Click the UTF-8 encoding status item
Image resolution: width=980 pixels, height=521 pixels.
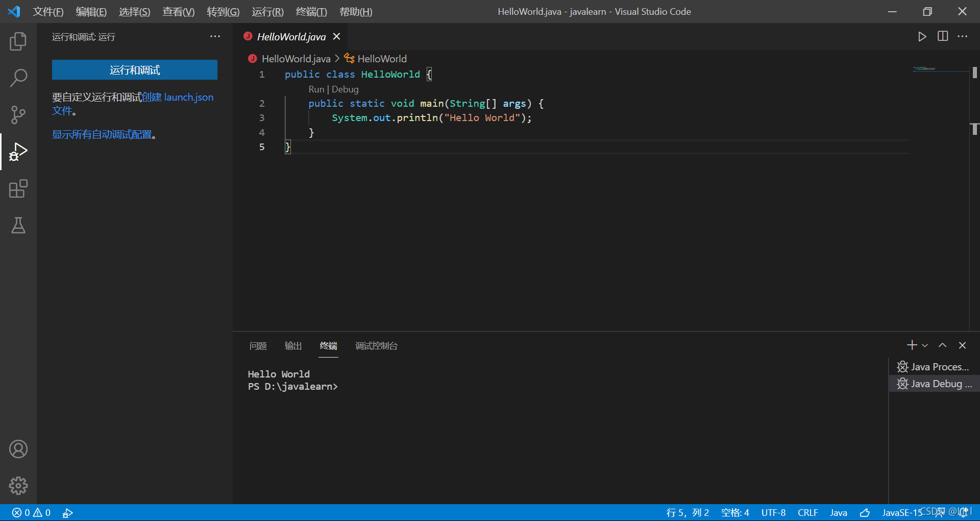coord(773,513)
